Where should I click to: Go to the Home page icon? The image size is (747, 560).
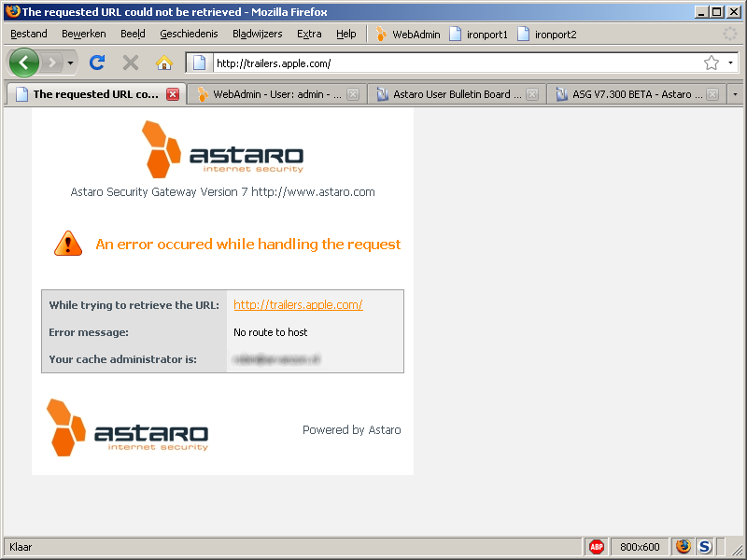(x=164, y=63)
